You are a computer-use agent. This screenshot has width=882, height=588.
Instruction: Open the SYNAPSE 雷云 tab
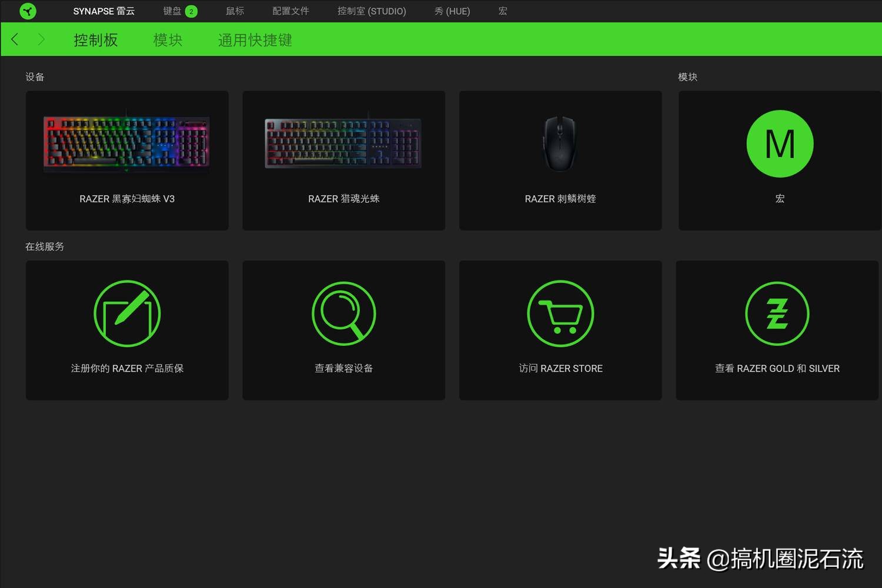(104, 11)
